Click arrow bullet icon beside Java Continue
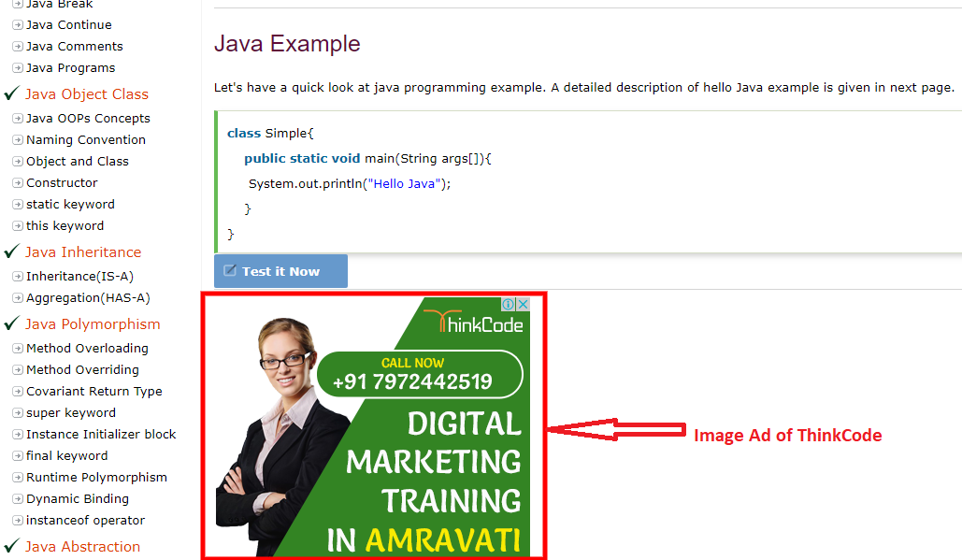Viewport: 962px width, 560px height. pos(18,25)
